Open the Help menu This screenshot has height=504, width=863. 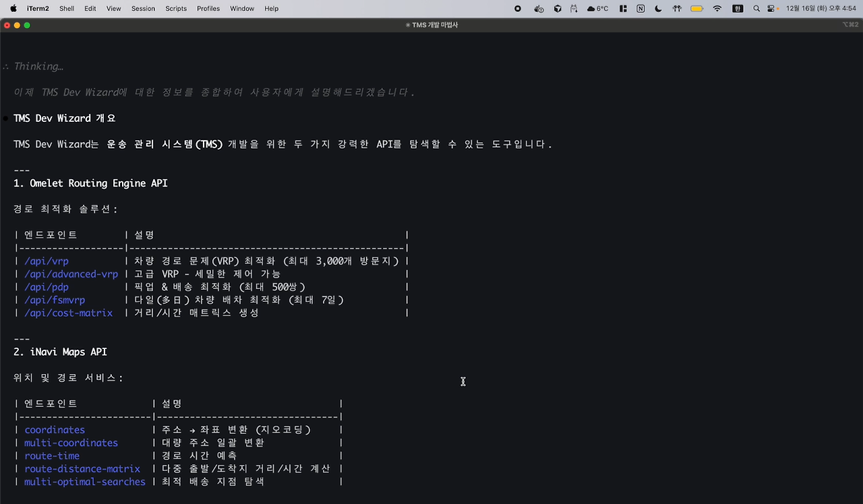[271, 9]
